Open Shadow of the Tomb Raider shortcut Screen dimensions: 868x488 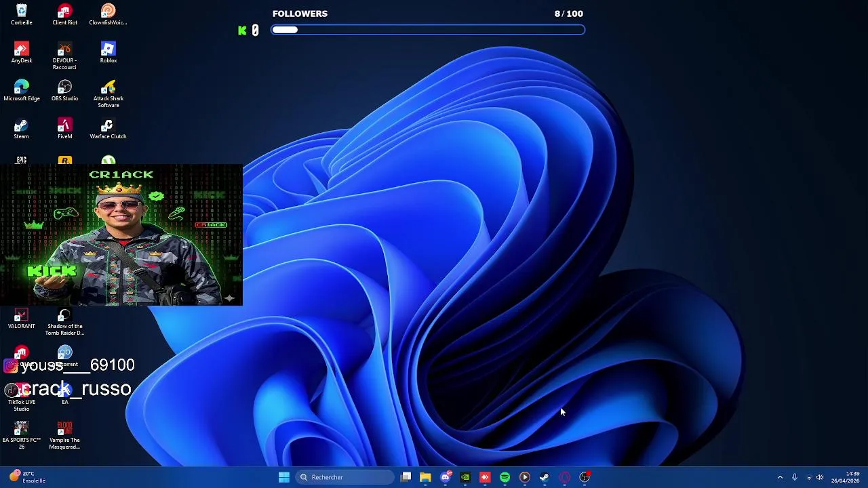[x=64, y=322]
